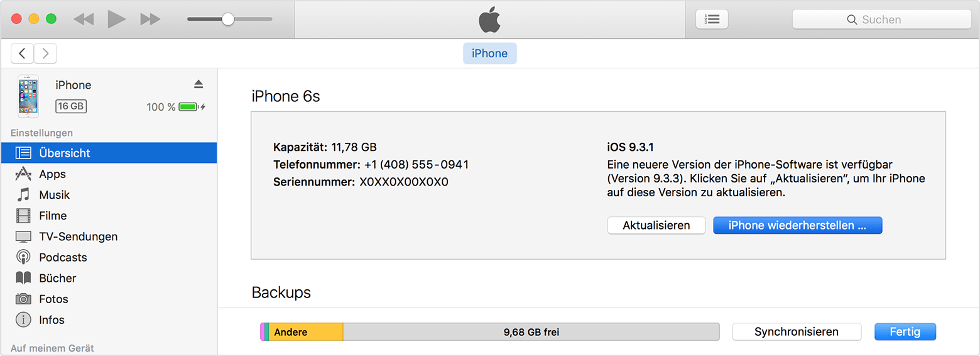Image resolution: width=980 pixels, height=356 pixels.
Task: Click the rewind playback button
Action: pyautogui.click(x=84, y=19)
